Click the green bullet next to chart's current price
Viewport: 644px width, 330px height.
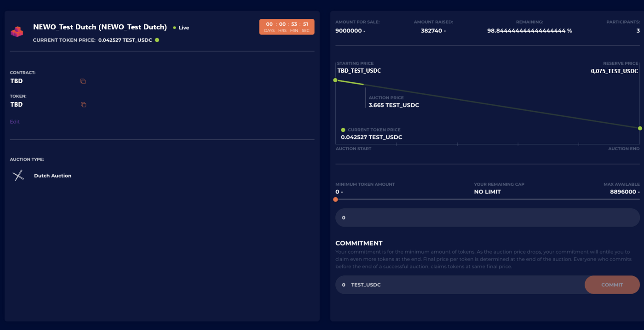pyautogui.click(x=343, y=130)
